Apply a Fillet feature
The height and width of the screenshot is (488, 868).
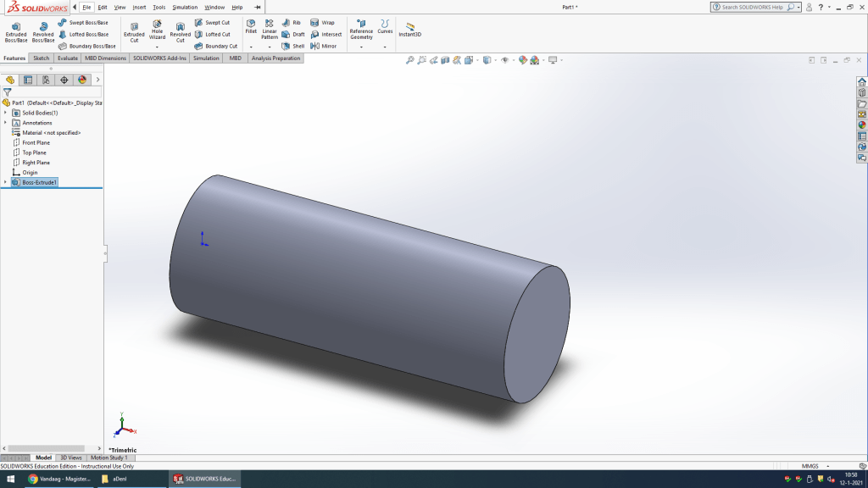pyautogui.click(x=251, y=26)
